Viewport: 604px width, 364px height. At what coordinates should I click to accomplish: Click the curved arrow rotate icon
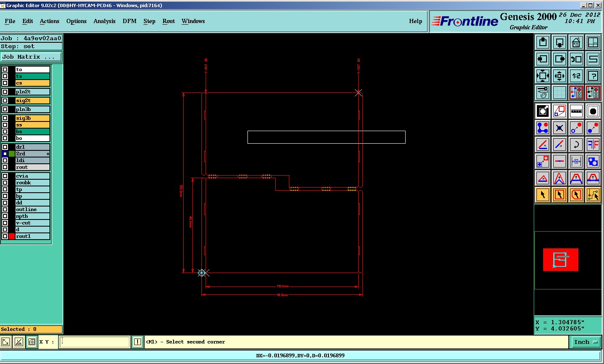point(576,145)
